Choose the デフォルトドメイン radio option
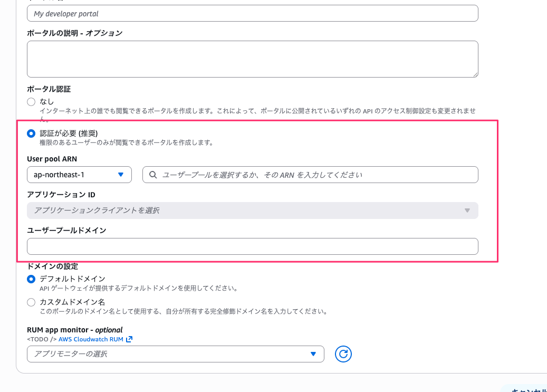This screenshot has width=547, height=392. click(x=31, y=279)
